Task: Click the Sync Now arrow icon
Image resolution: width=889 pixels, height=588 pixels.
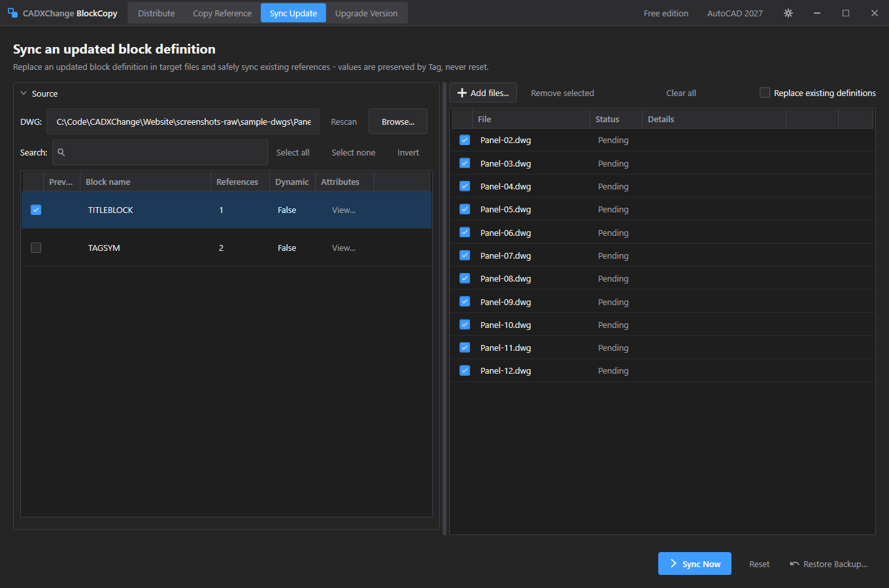Action: click(673, 564)
